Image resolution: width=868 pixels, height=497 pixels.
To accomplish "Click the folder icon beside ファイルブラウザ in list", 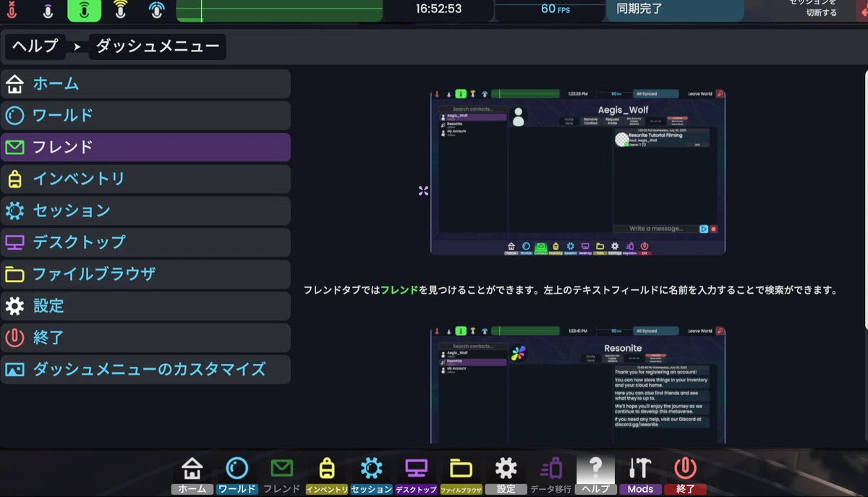I will point(14,274).
